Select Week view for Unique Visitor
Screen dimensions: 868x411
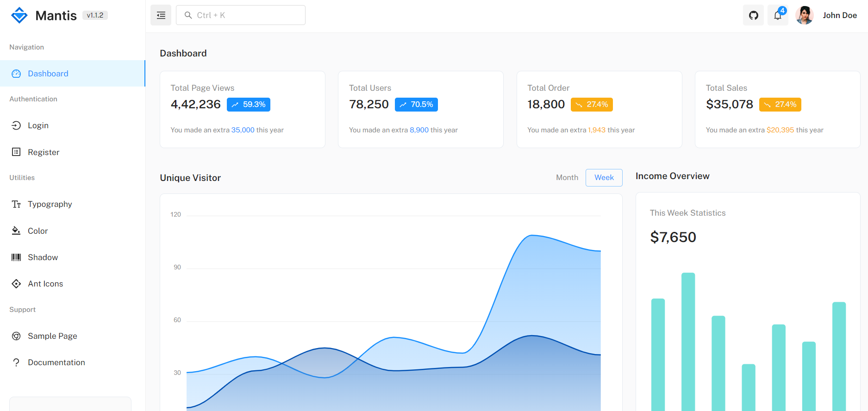pos(604,178)
